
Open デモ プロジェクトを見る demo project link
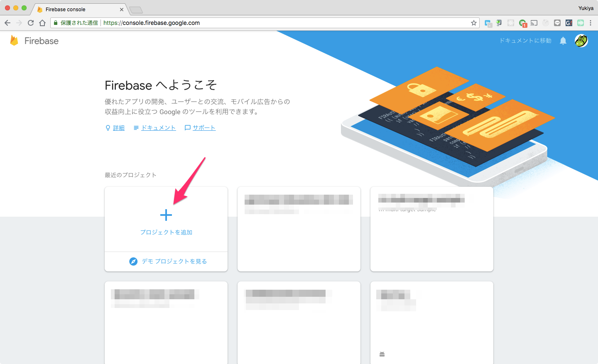174,261
